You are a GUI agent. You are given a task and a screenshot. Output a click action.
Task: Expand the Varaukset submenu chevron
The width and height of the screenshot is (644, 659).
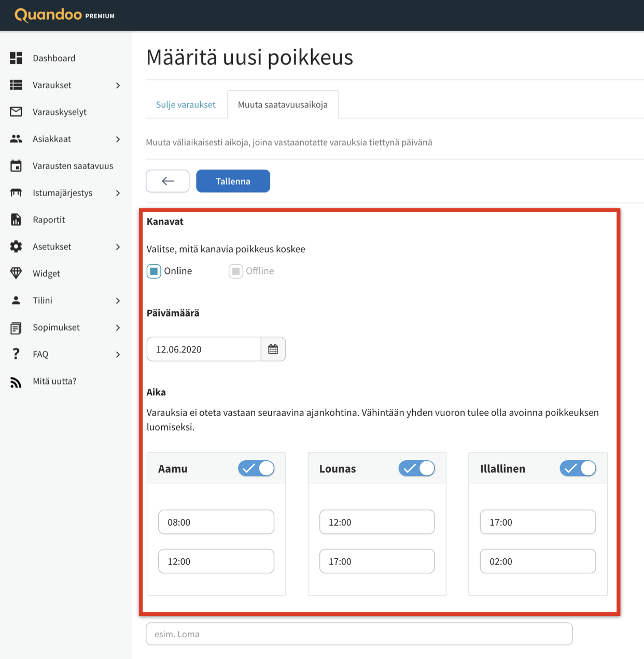[x=118, y=85]
